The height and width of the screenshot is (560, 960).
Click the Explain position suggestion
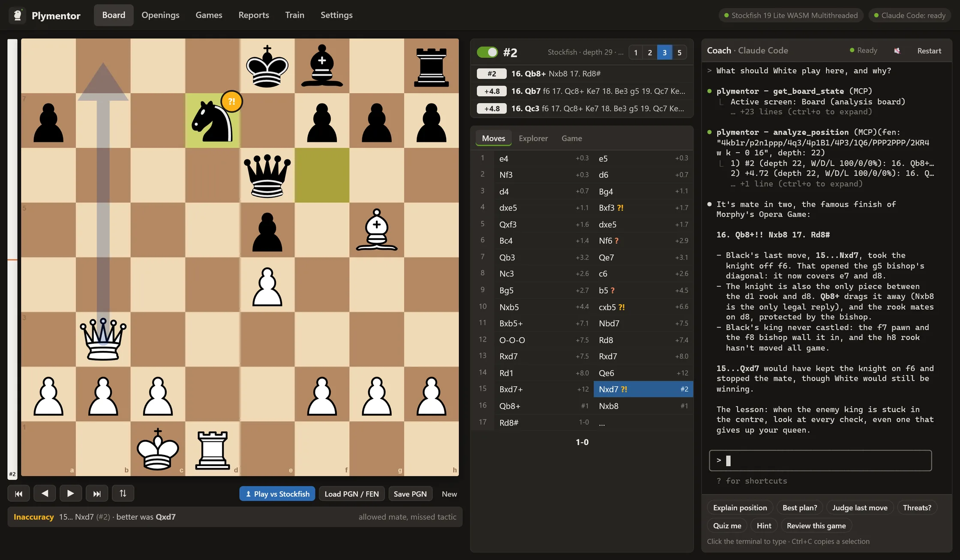740,507
